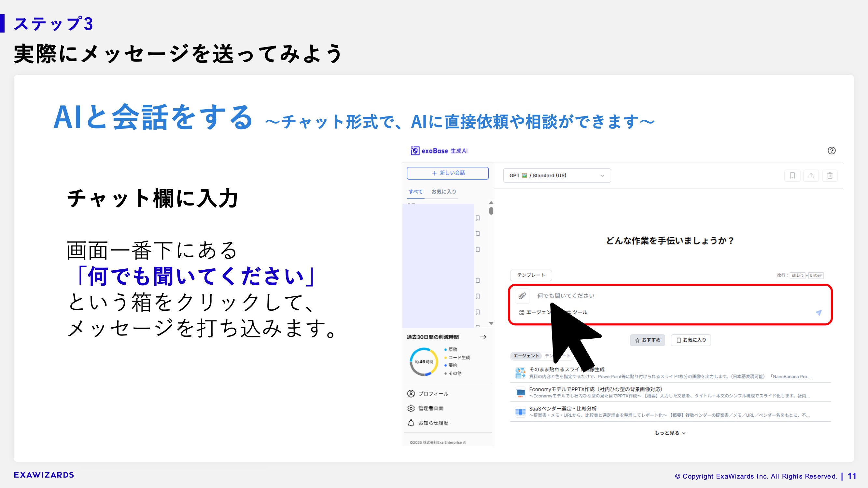The height and width of the screenshot is (488, 868).
Task: Select the お気に入り bookmark filter button
Action: tap(691, 340)
